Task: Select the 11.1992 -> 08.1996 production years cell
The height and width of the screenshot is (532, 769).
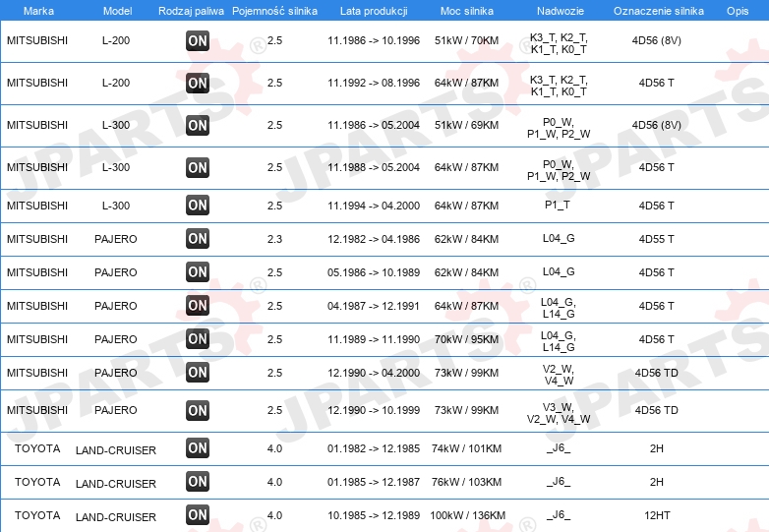Action: point(374,83)
